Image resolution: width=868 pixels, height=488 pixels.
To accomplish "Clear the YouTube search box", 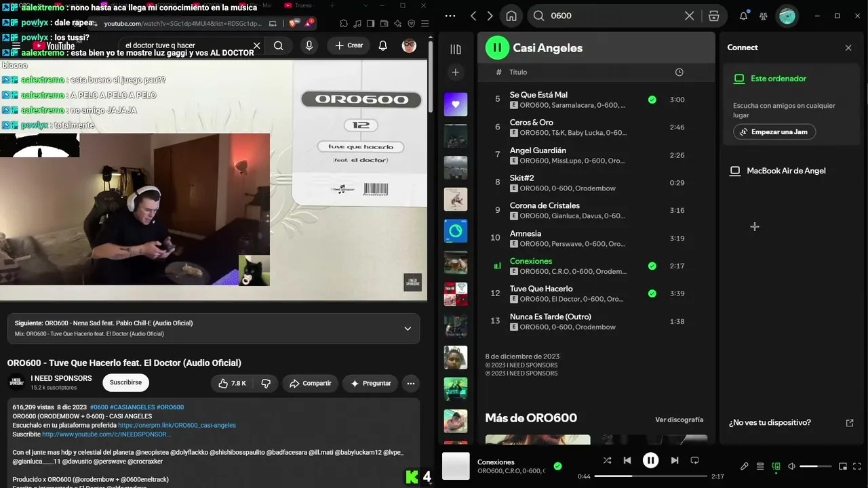I will pos(256,45).
